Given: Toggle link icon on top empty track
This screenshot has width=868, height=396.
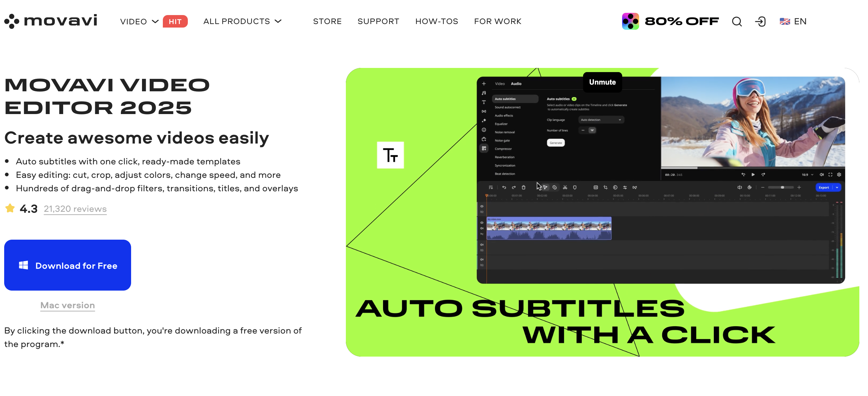Looking at the screenshot, I should 482,212.
